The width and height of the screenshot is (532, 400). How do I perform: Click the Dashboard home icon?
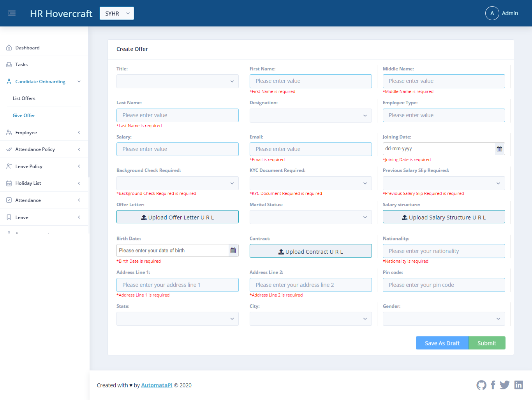(x=9, y=48)
